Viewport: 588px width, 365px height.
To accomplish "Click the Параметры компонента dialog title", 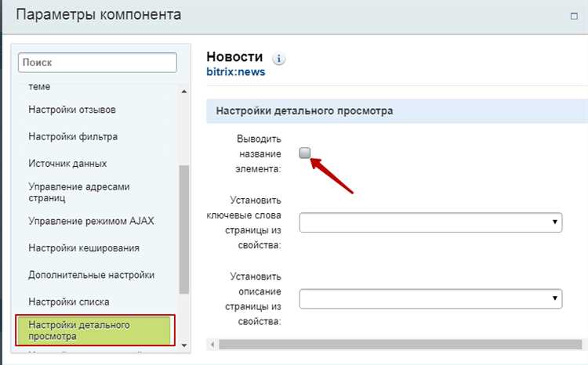I will pos(99,15).
